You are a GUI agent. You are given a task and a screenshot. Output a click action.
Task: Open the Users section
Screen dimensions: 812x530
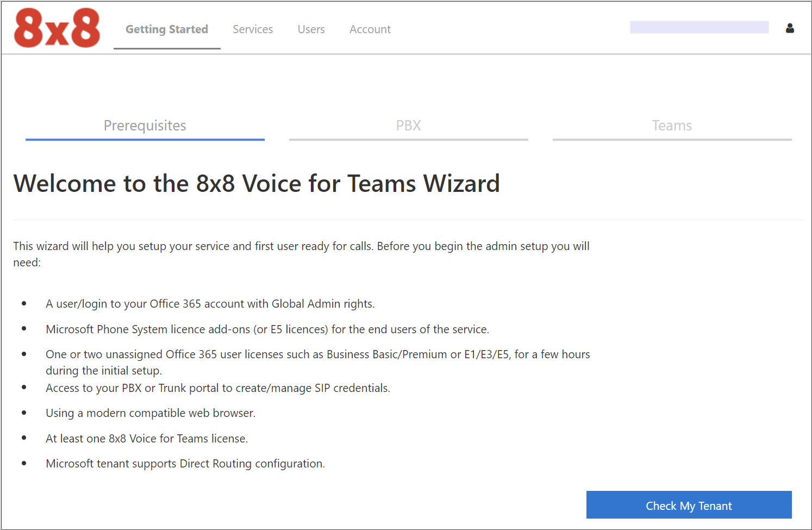pyautogui.click(x=311, y=29)
